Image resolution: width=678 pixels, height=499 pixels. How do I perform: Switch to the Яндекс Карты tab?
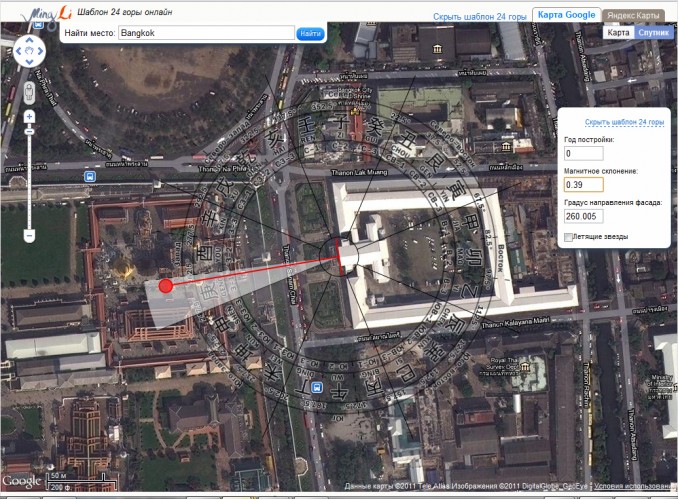(x=633, y=15)
